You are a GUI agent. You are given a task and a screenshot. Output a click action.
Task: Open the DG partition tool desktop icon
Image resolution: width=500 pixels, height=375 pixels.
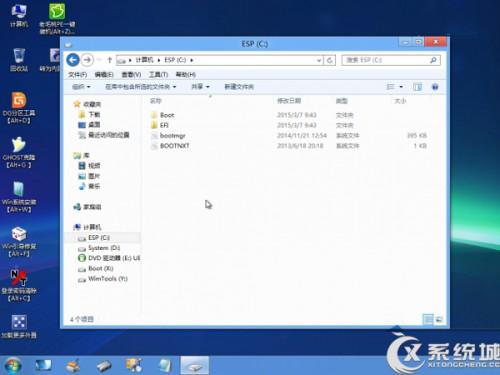(x=19, y=108)
